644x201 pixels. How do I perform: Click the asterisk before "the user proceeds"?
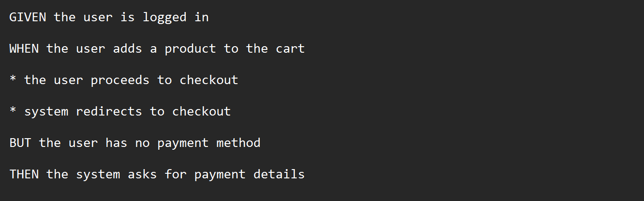pos(12,80)
